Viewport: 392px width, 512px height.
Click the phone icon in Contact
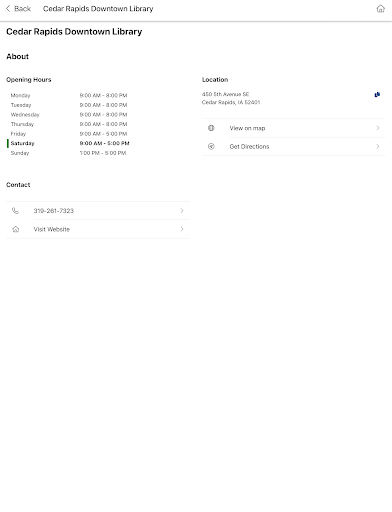click(x=15, y=211)
